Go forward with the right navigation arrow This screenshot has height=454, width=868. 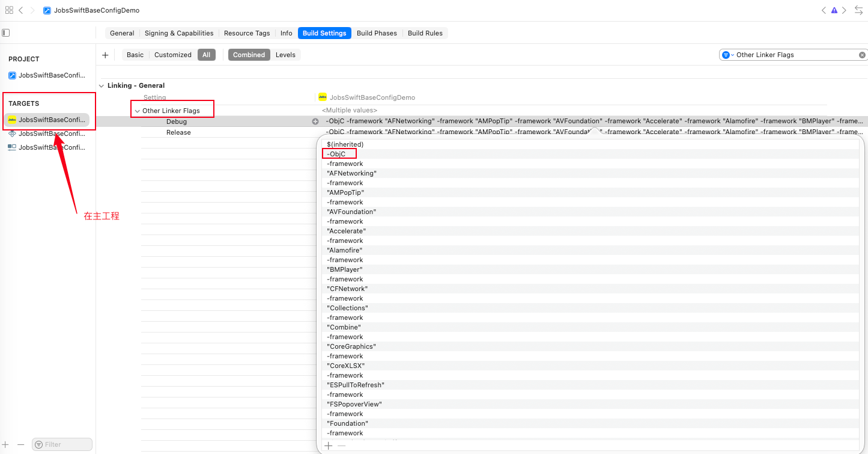32,10
